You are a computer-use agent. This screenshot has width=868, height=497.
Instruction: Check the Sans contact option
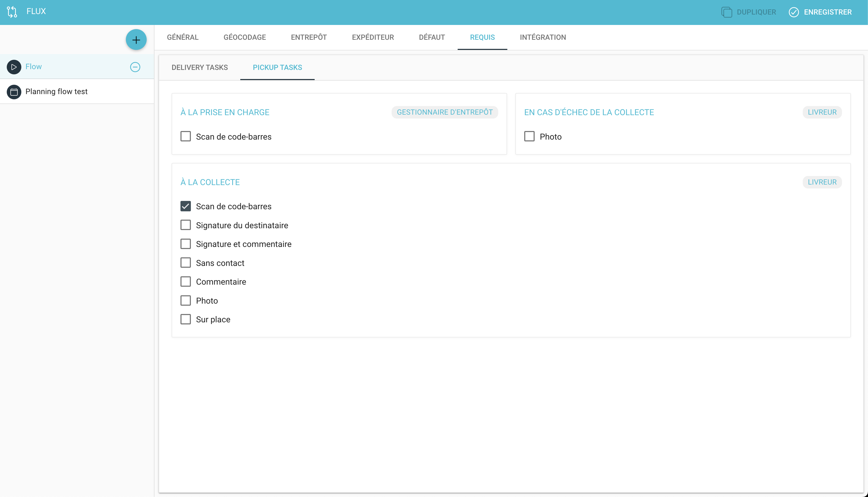click(185, 263)
